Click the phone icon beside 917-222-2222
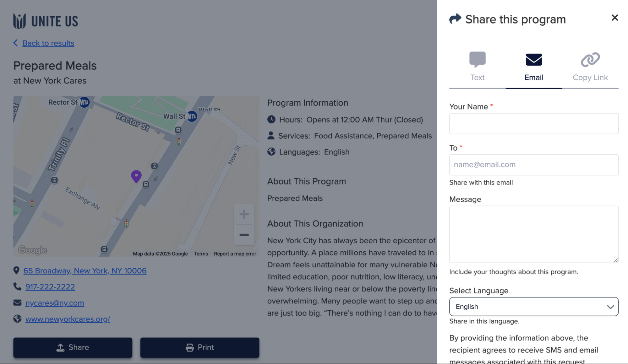The width and height of the screenshot is (628, 364). tap(17, 286)
